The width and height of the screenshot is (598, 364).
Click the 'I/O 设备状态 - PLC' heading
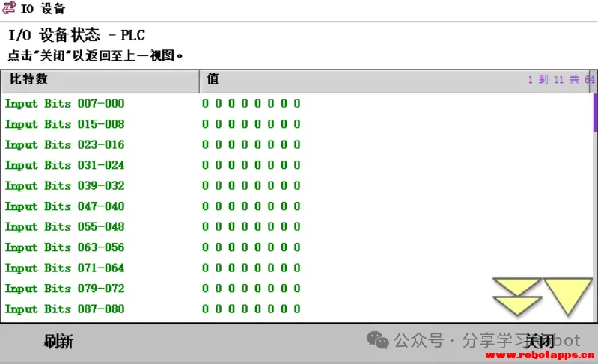[x=76, y=35]
